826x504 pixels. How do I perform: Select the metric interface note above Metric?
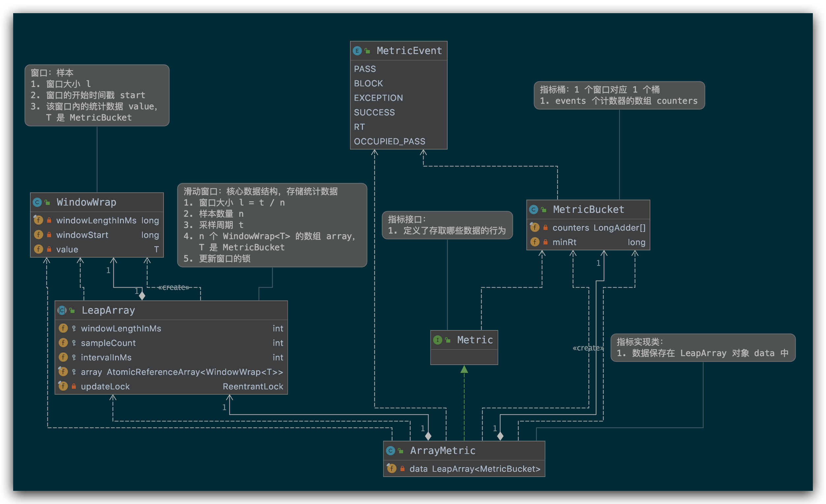click(447, 225)
